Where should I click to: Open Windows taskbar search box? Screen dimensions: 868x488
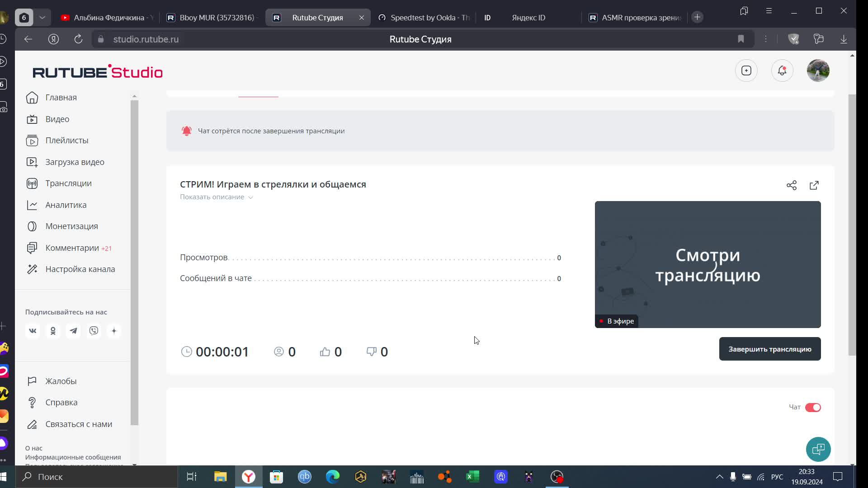click(97, 477)
